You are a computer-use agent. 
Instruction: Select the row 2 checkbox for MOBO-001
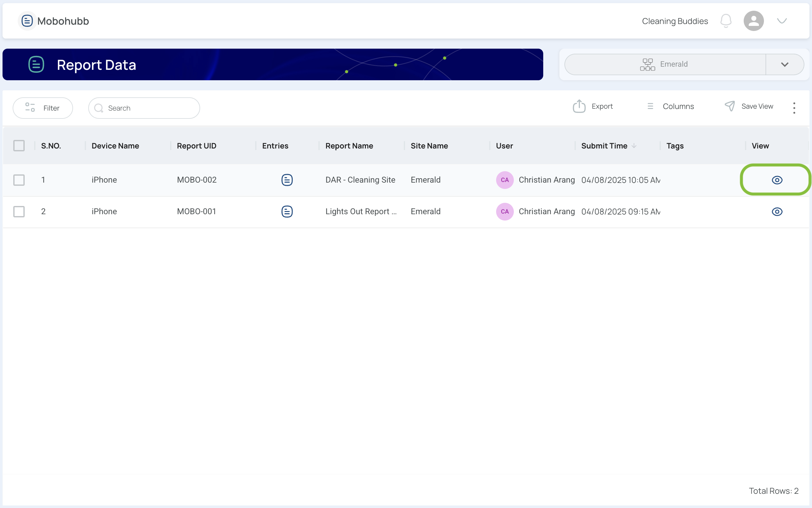point(19,212)
